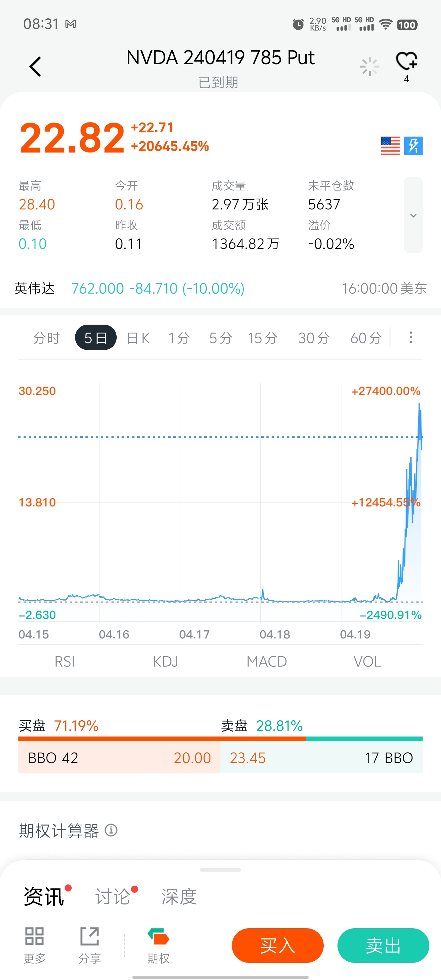Tap the buy/sell ratio bar
The image size is (441, 980).
click(x=220, y=738)
